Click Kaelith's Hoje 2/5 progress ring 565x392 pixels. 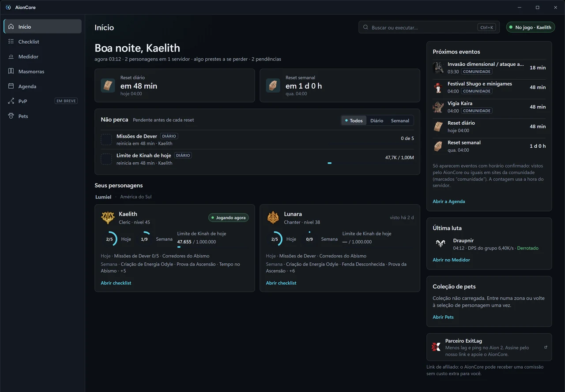point(109,239)
